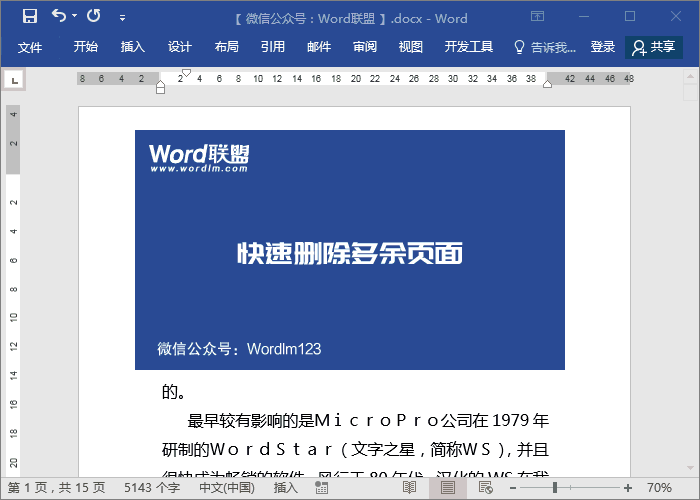Open Ribbon Display Options icon
This screenshot has width=700, height=500.
(x=538, y=17)
